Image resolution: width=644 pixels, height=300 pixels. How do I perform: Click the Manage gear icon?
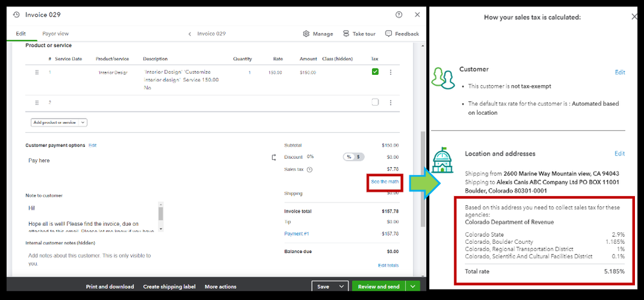306,34
